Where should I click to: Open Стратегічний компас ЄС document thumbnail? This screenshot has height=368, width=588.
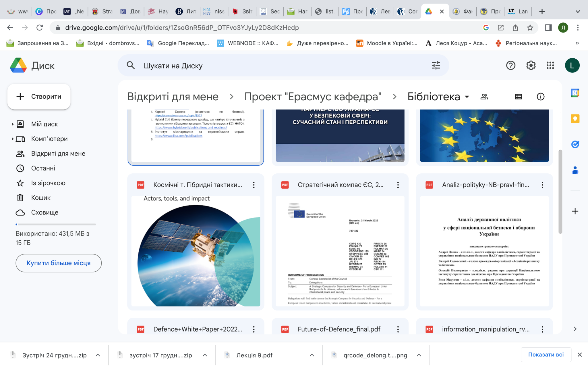[x=340, y=251]
